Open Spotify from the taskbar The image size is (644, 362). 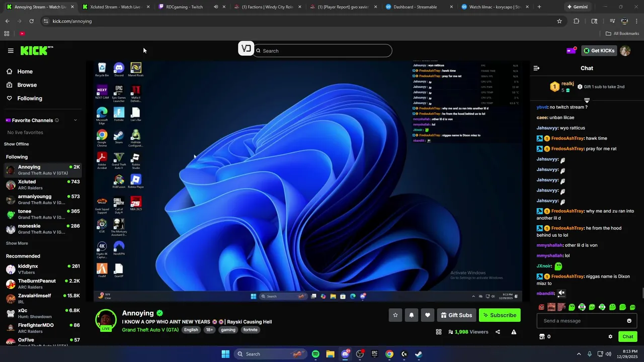point(315,354)
